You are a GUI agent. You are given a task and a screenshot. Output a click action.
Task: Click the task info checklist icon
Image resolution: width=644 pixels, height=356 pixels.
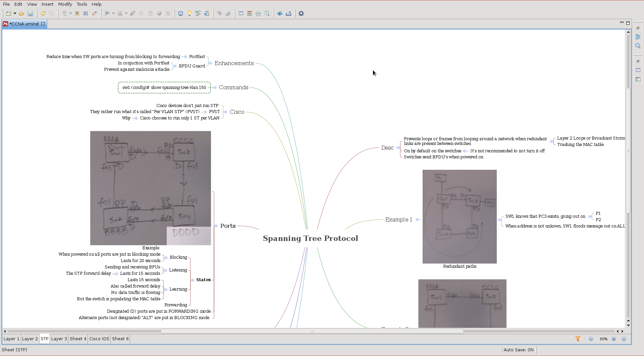tap(207, 13)
